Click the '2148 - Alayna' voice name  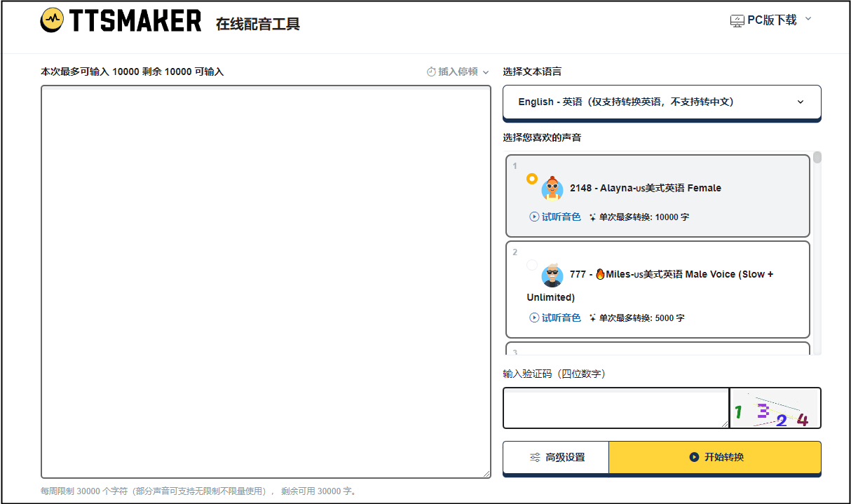646,188
